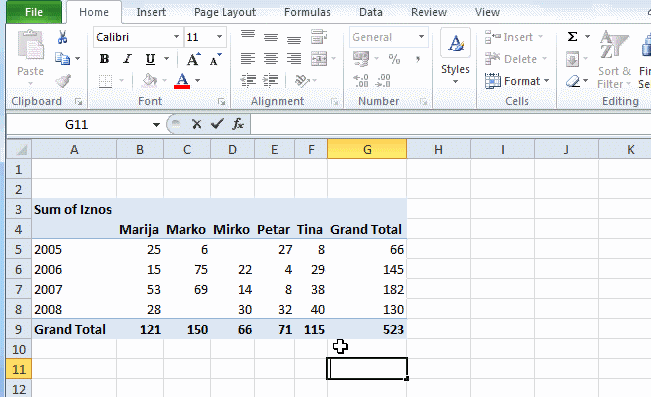Increase font size with Grow Font
This screenshot has height=397, width=651.
click(x=193, y=59)
